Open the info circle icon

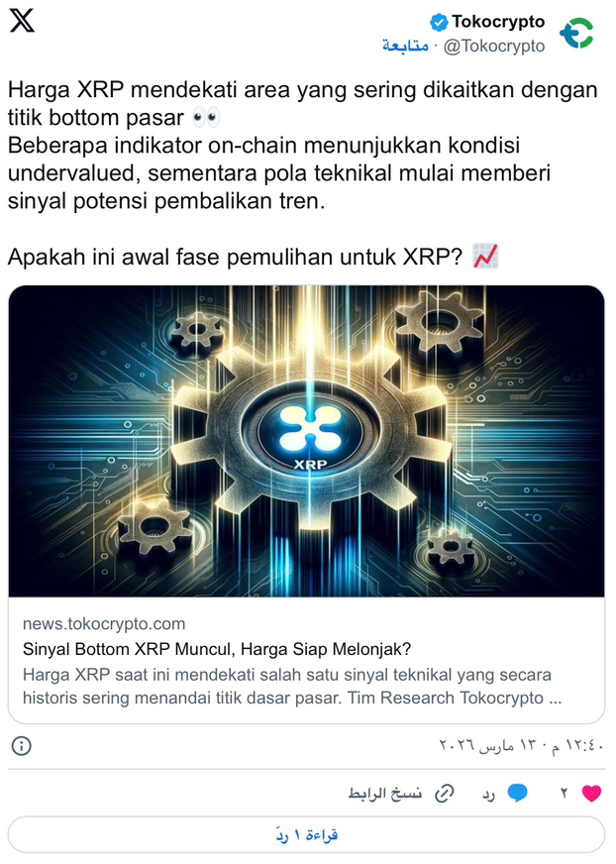(x=22, y=746)
